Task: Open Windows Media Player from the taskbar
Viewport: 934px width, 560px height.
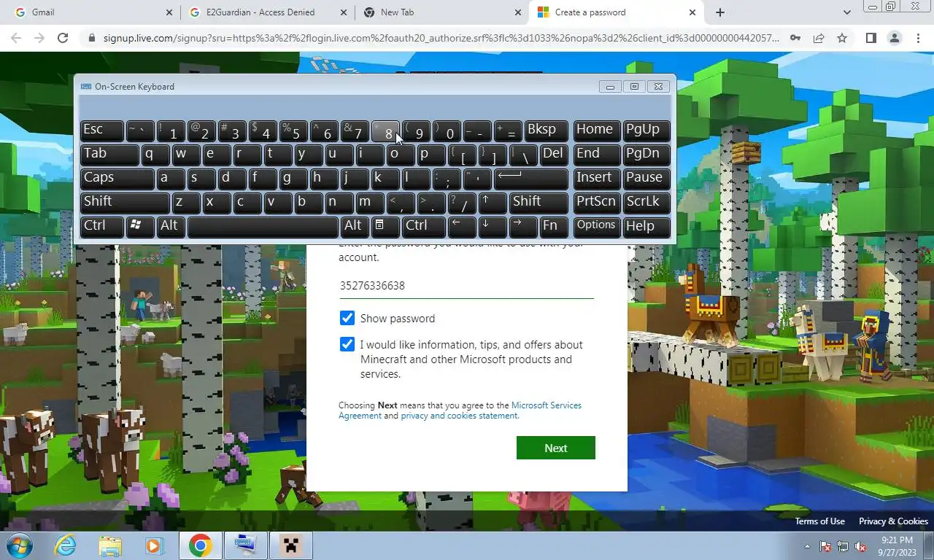Action: tap(154, 545)
